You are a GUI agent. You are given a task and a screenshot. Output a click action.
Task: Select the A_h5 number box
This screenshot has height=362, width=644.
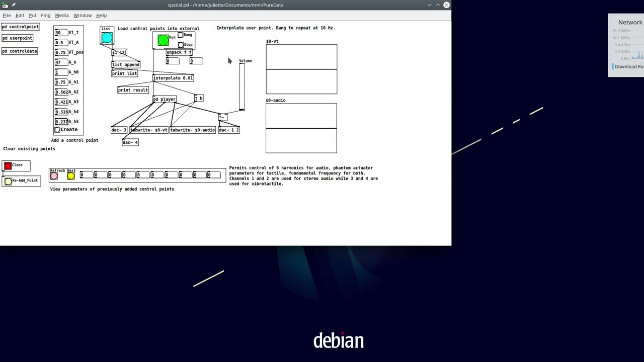[61, 122]
